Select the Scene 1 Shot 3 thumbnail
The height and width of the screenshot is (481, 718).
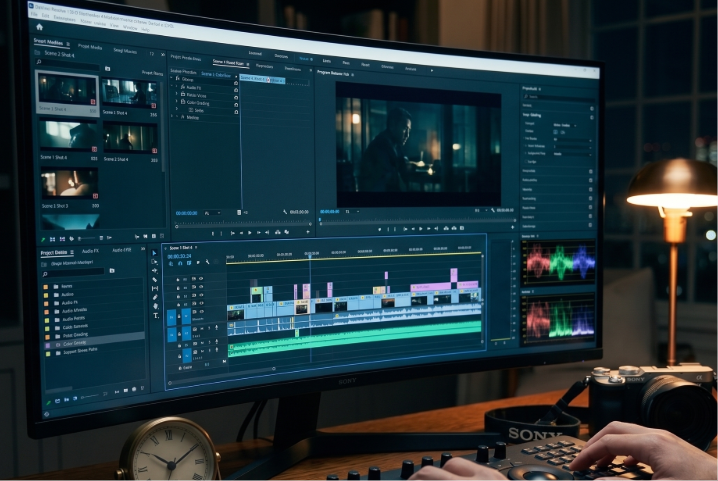(69, 183)
